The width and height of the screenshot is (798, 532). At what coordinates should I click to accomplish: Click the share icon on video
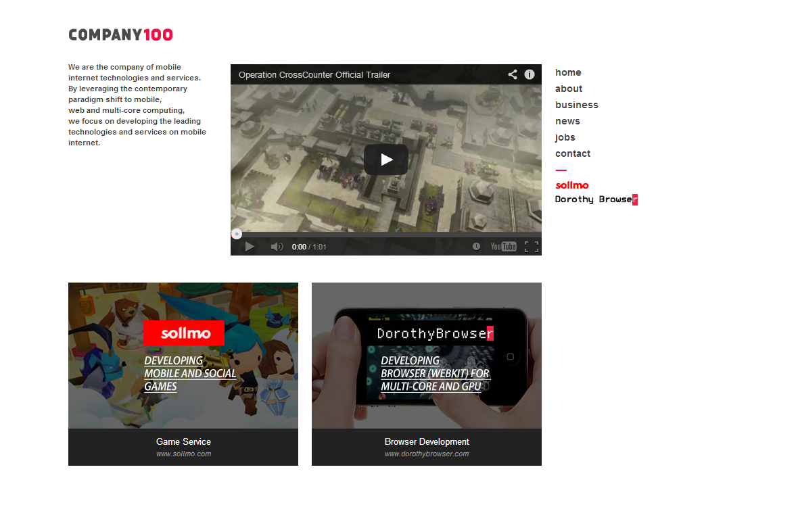pos(513,74)
